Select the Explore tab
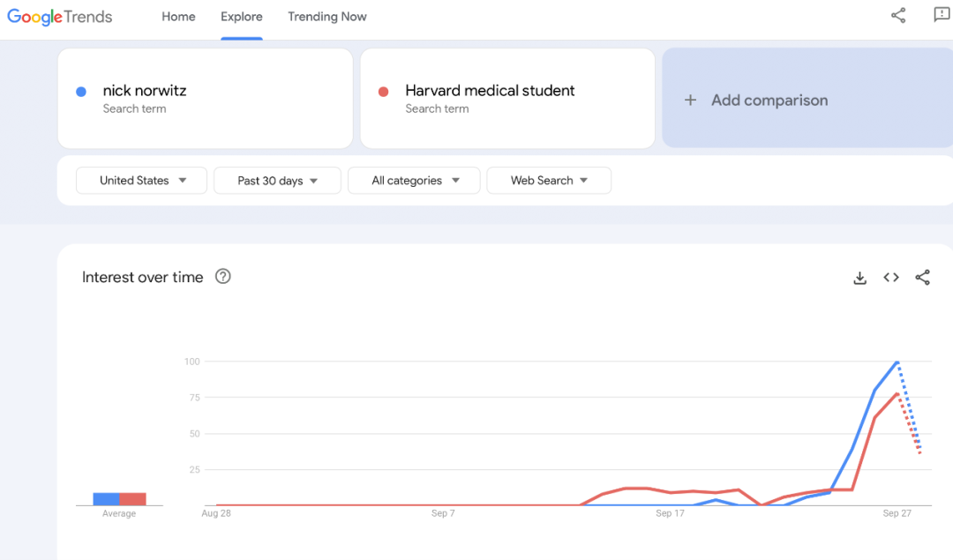 [x=242, y=17]
